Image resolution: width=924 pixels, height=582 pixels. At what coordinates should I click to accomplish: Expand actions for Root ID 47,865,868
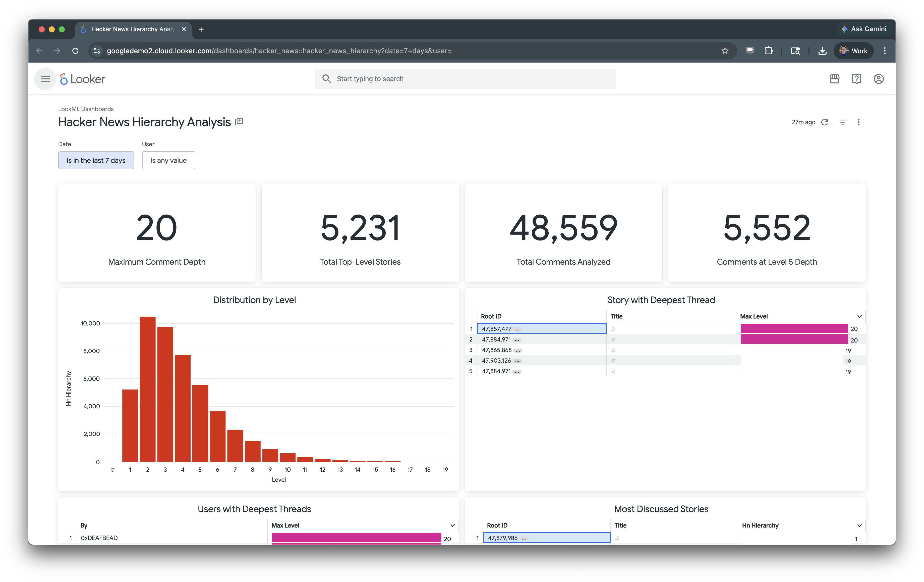click(x=518, y=350)
